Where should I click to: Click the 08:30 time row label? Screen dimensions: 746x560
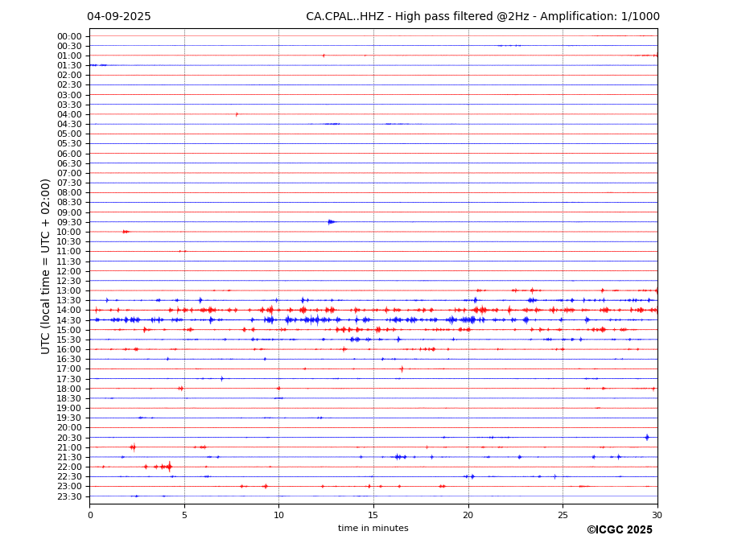[x=69, y=203]
